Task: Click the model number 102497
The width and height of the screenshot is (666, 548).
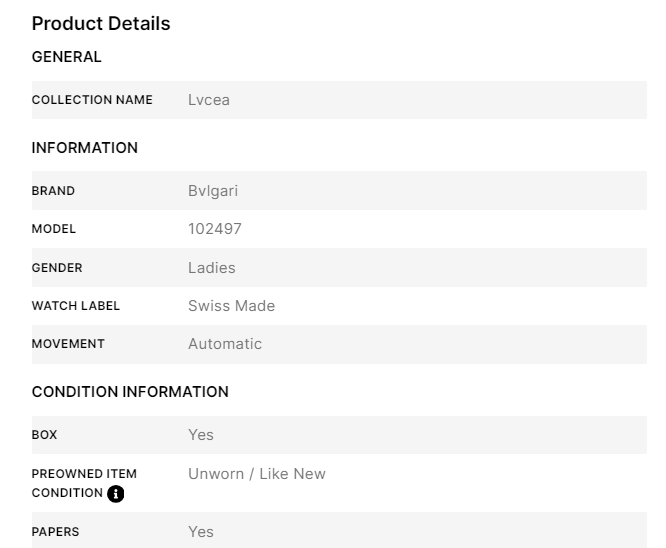Action: 215,229
